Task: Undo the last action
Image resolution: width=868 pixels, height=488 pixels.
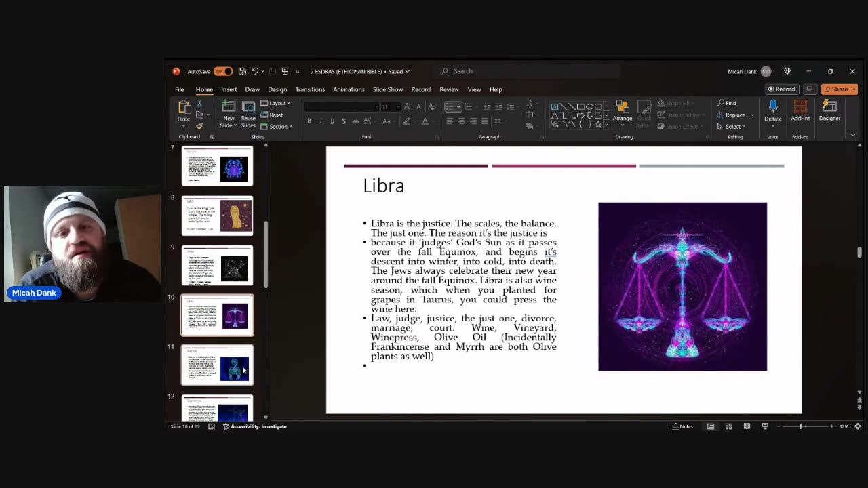Action: click(x=255, y=71)
